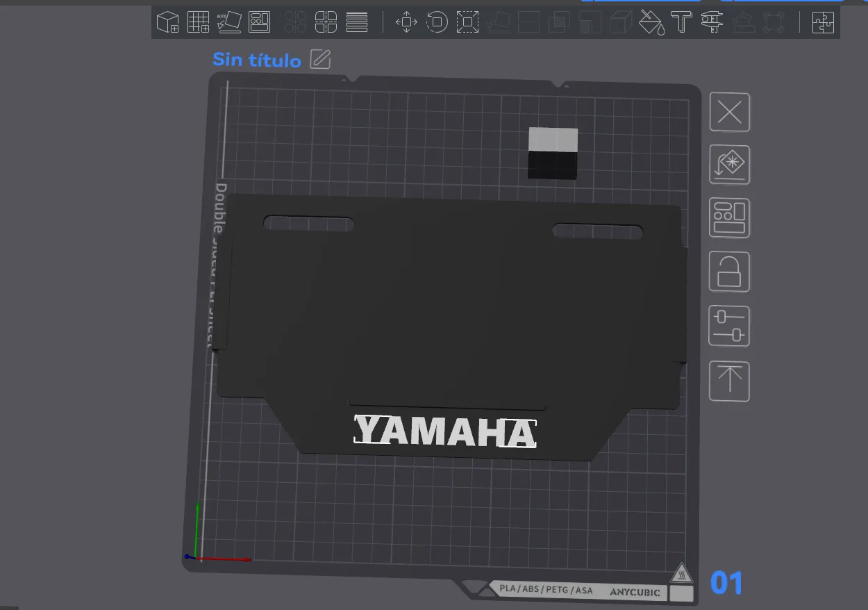The image size is (868, 610).
Task: Click the Add model cube icon
Action: point(167,22)
